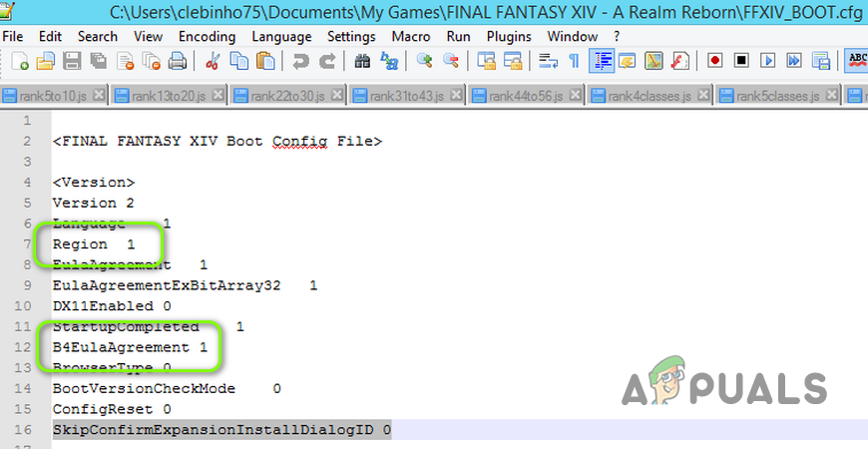Toggle the indent guide button
Viewport: 868px width, 449px height.
tap(602, 61)
